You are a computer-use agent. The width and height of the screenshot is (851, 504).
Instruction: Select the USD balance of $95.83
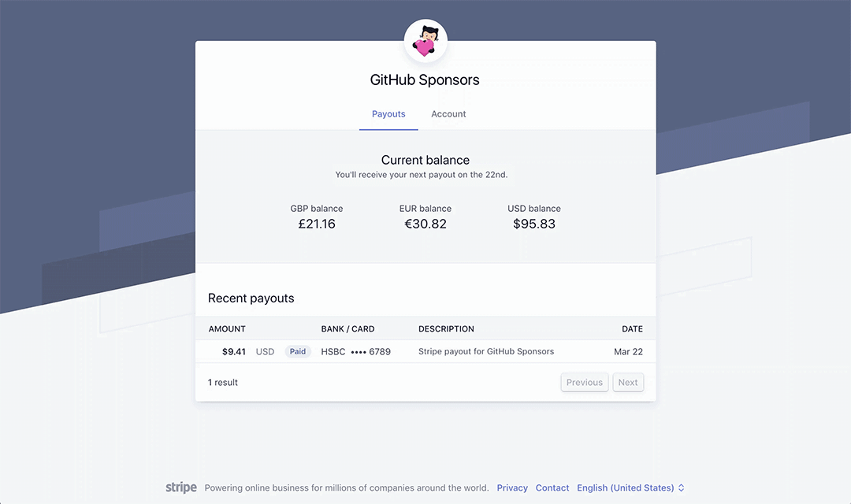click(x=534, y=224)
